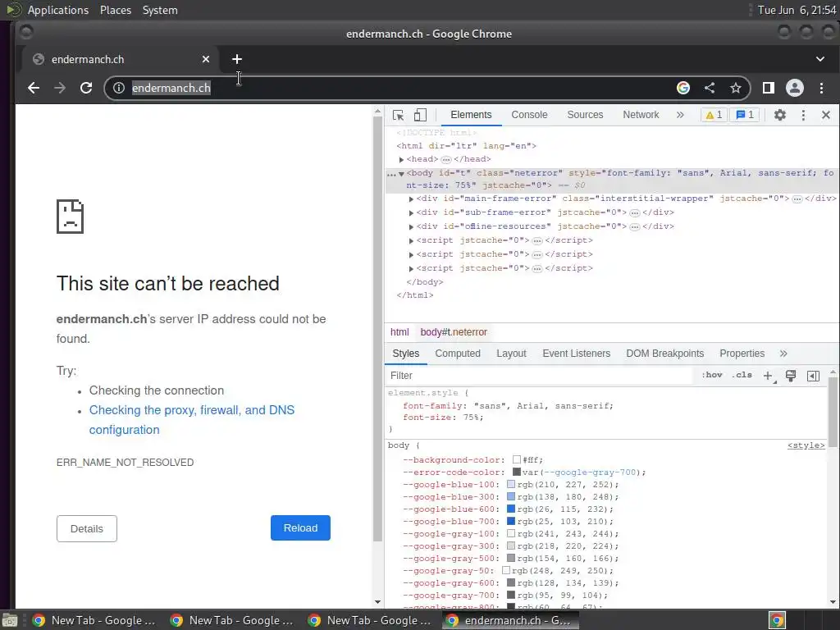The image size is (840, 630).
Task: Expand the sub-frame-error div
Action: click(411, 213)
